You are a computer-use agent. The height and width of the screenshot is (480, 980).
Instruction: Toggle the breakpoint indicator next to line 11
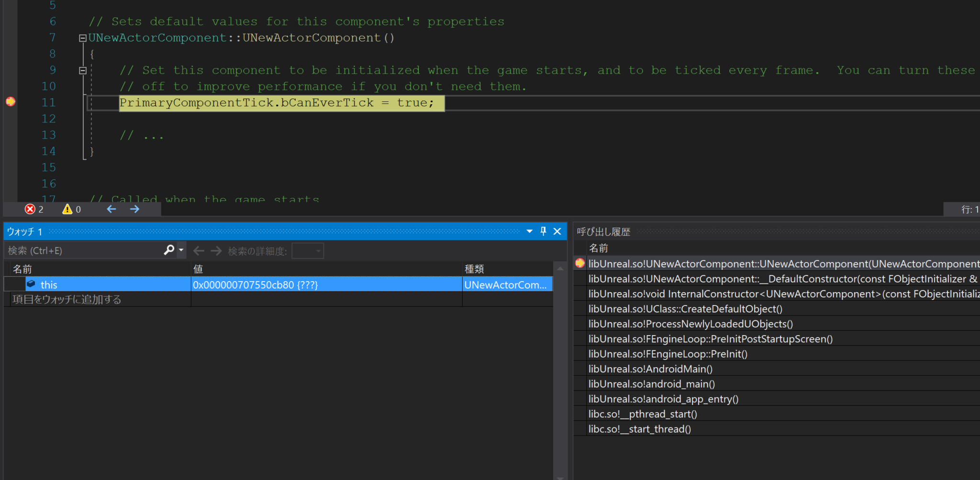pos(11,102)
